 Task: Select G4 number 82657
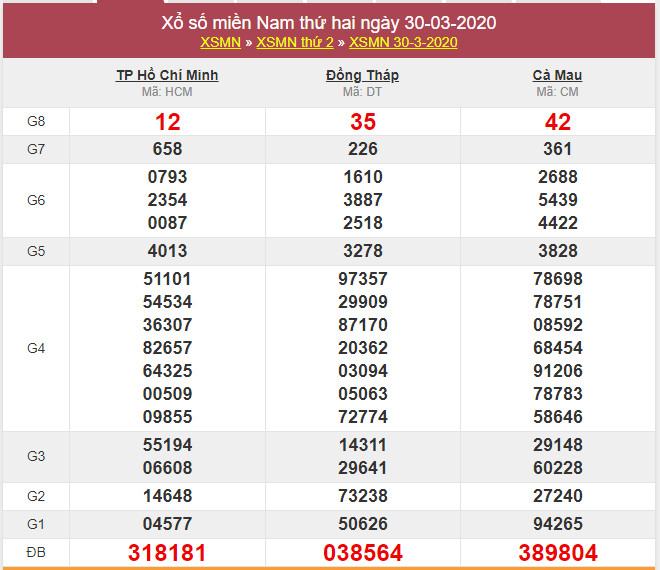[168, 348]
